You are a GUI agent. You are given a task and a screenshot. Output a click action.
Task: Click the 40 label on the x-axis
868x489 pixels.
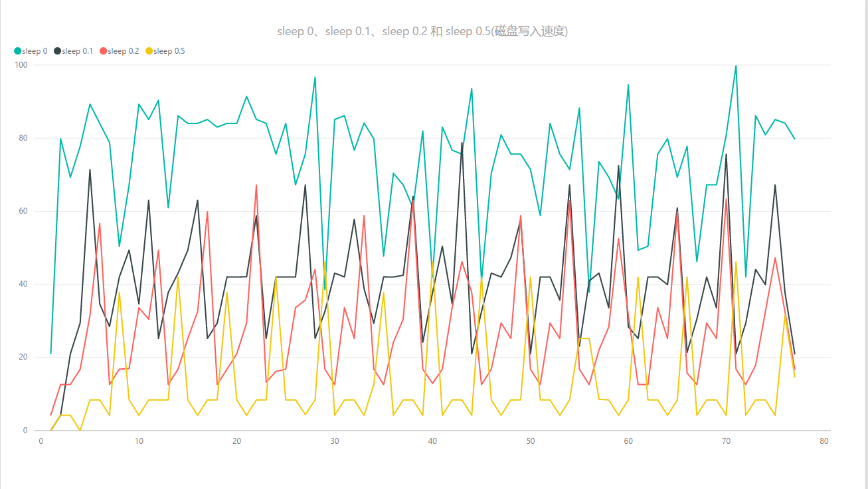[x=432, y=441]
